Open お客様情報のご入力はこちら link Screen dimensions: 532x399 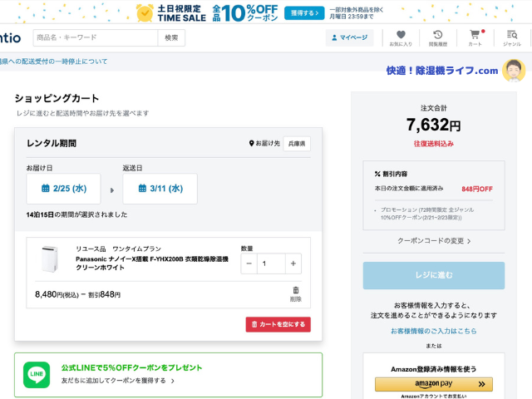(x=434, y=331)
